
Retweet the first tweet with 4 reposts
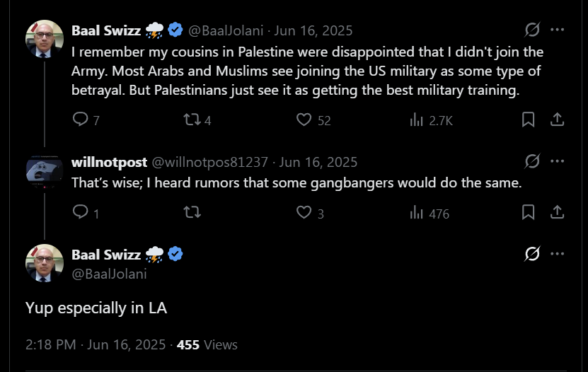(x=192, y=120)
